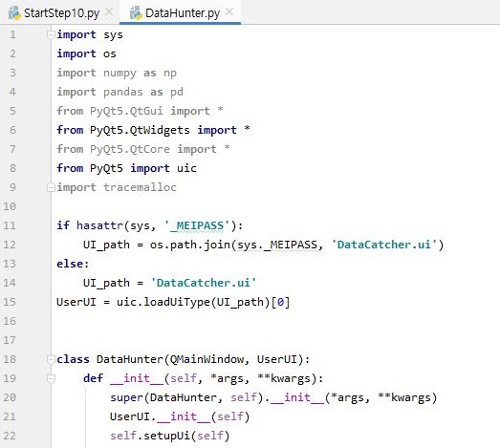Viewport: 500px width, 448px height.
Task: Click class name 'DataHunter' in line 18
Action: (130, 359)
